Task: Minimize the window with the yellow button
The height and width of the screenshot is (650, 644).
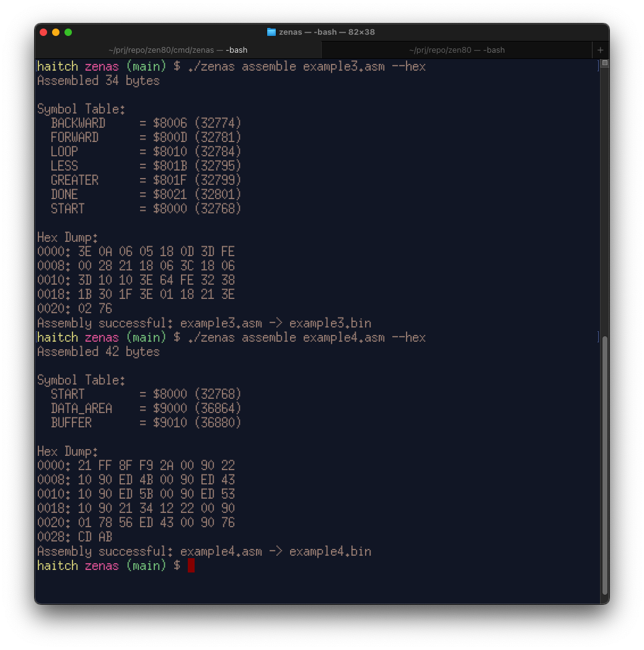Action: [x=56, y=32]
